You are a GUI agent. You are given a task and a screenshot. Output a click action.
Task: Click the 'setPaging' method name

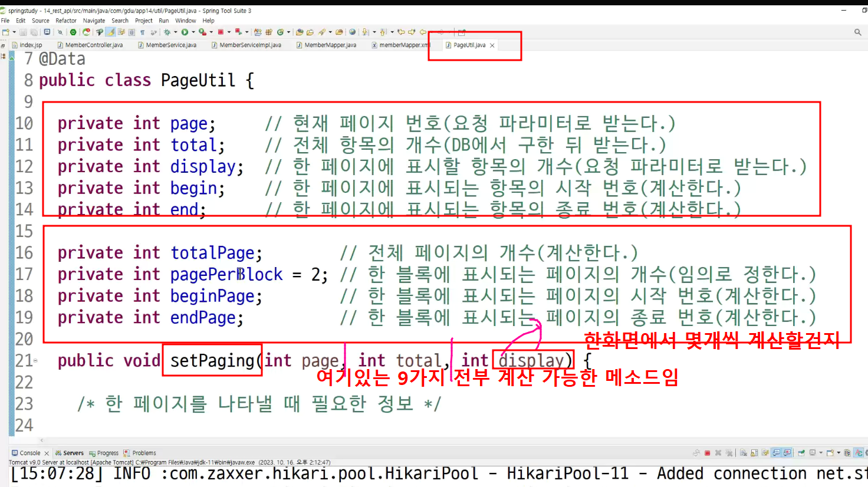click(212, 360)
